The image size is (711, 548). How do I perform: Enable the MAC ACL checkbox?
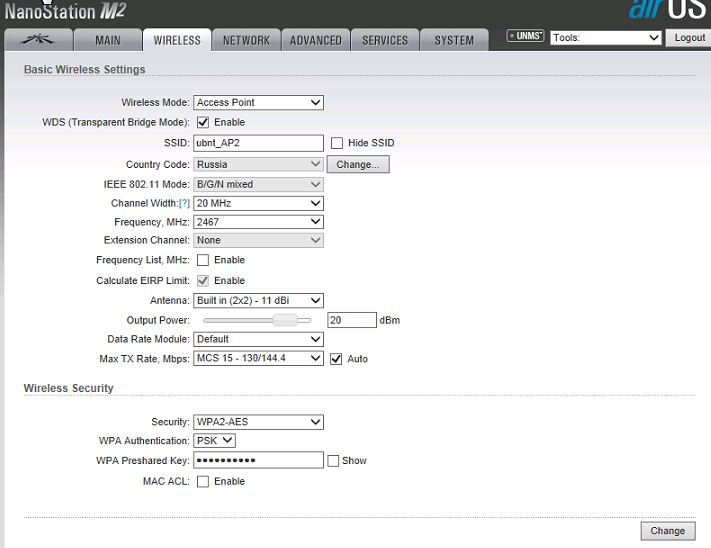coord(203,482)
